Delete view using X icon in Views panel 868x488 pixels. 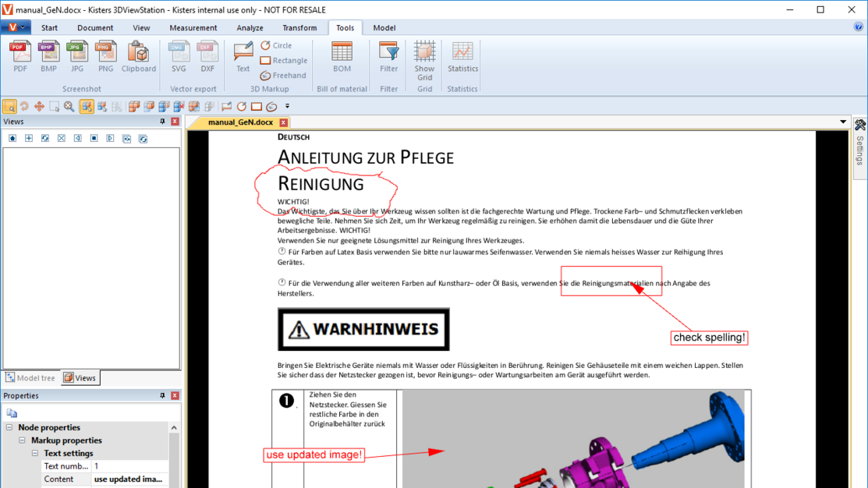(x=62, y=138)
